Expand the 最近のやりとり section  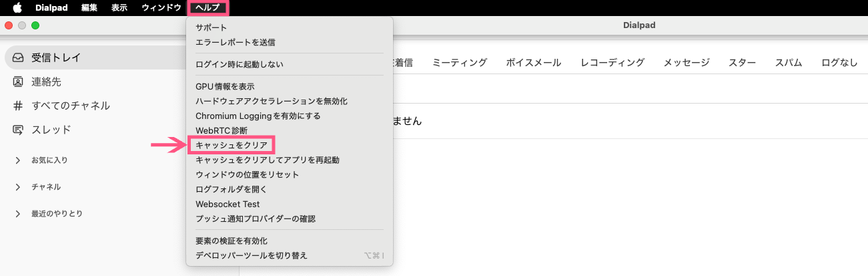[x=18, y=214]
